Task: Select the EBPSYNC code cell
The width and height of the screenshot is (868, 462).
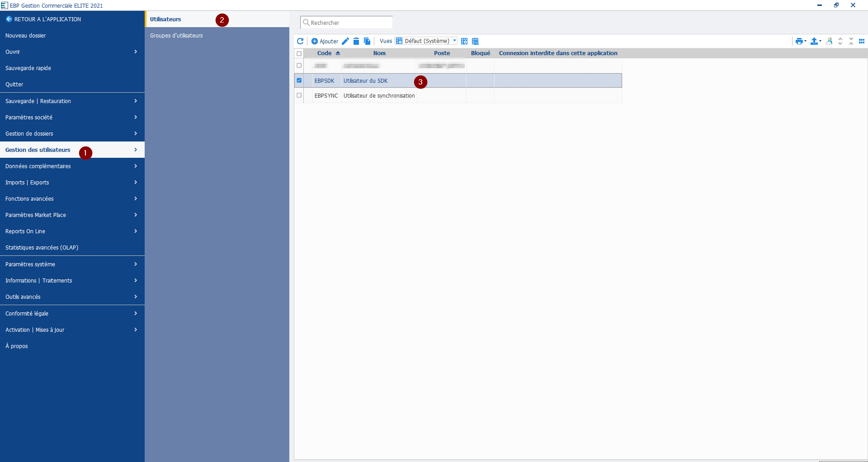Action: point(326,95)
